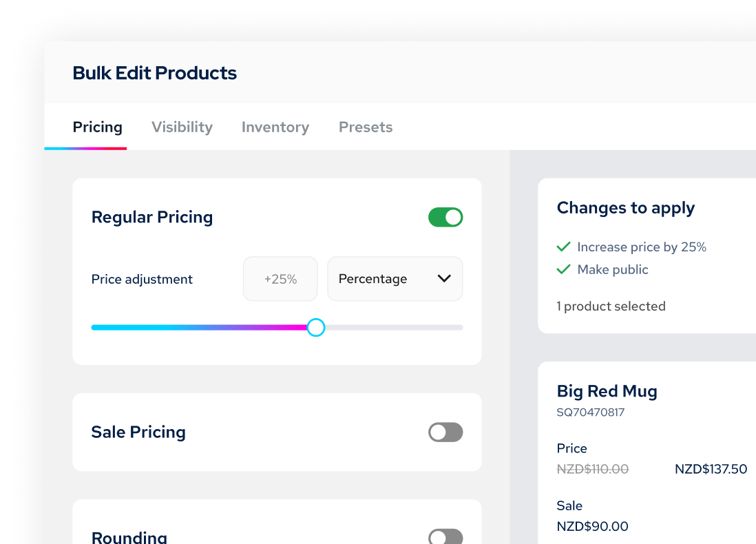Click the +25% price adjustment field
This screenshot has height=544, width=756.
coord(280,279)
